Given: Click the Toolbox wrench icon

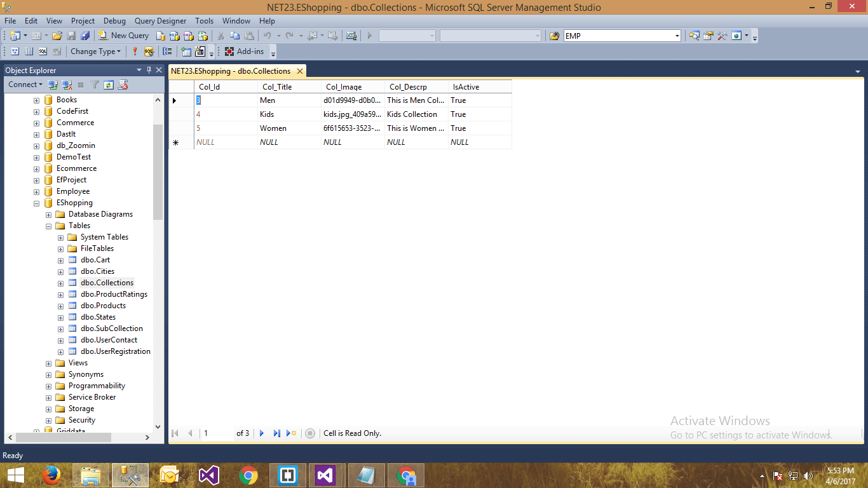Looking at the screenshot, I should [x=722, y=36].
